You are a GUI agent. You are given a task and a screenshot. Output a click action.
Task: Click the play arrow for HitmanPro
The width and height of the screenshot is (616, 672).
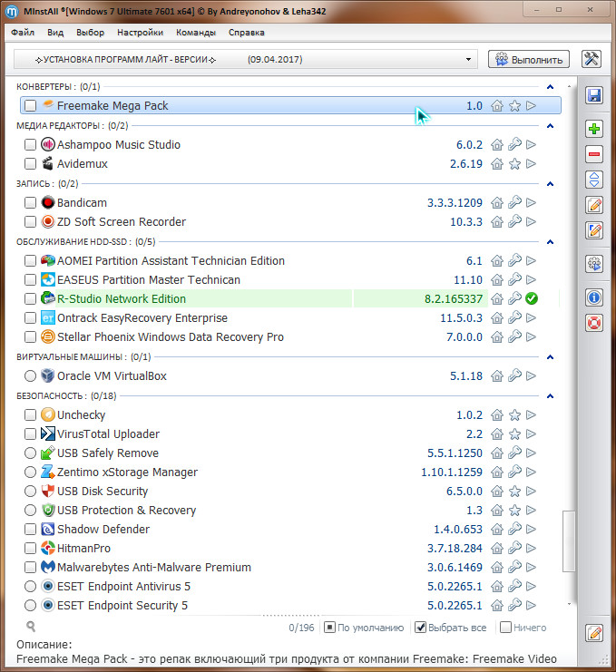coord(531,548)
